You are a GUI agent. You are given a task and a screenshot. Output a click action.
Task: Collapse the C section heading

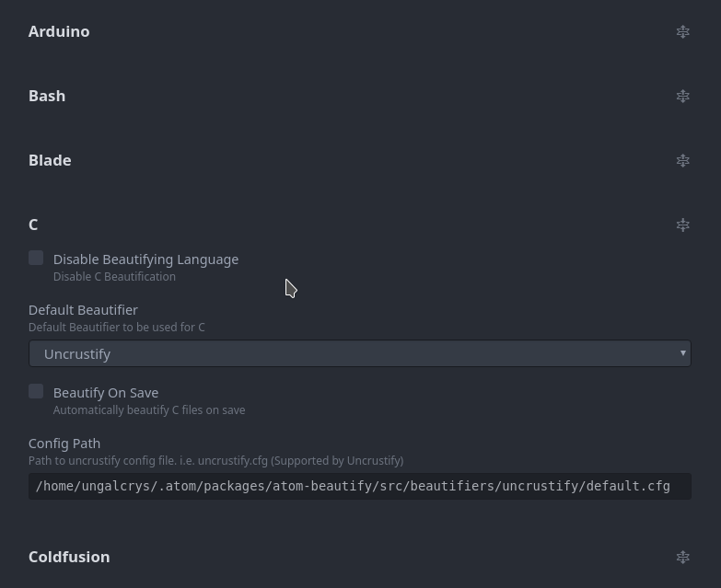(33, 225)
